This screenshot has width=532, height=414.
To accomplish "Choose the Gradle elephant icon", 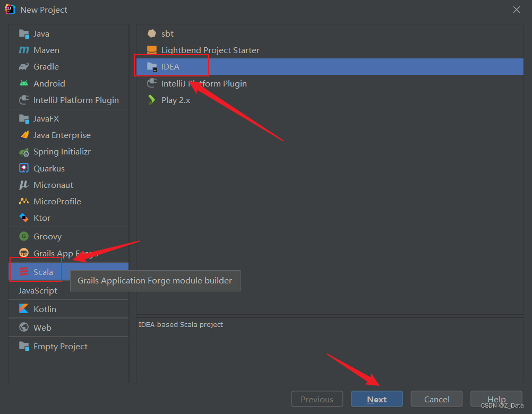I will 24,67.
